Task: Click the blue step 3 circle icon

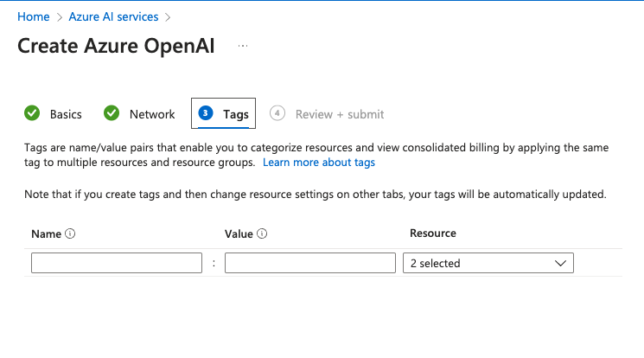Action: [206, 113]
